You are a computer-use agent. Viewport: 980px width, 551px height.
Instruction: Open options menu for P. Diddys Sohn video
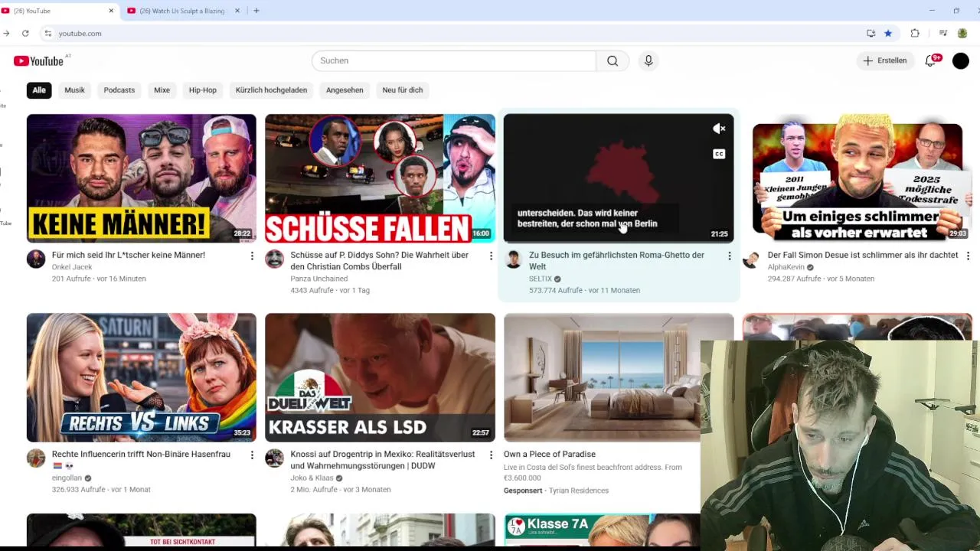(491, 256)
